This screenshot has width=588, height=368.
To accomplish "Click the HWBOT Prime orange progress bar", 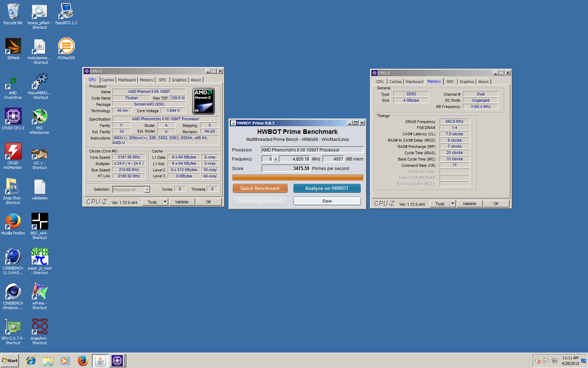I will (x=298, y=177).
